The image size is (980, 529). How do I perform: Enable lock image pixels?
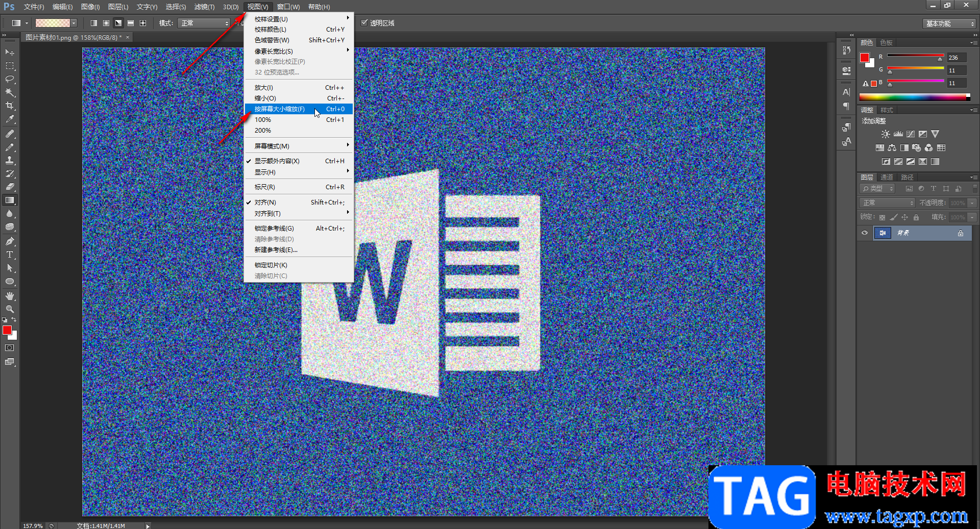click(893, 217)
